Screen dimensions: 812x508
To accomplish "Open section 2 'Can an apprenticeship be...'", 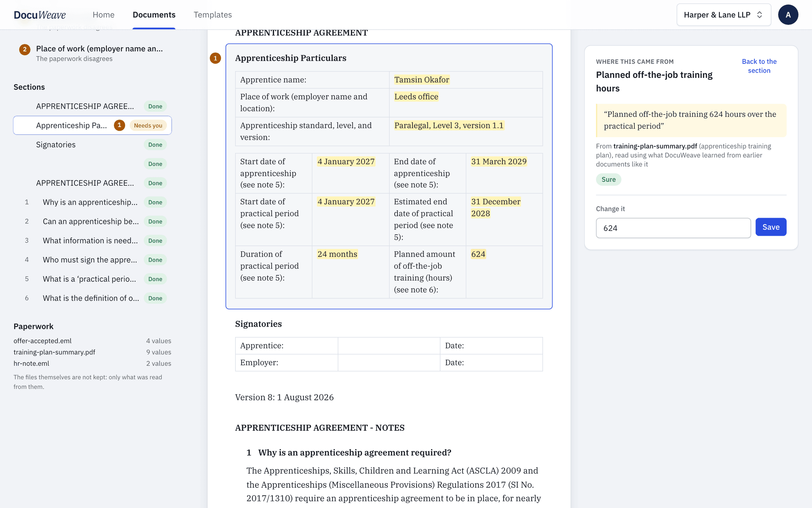I will (x=92, y=221).
